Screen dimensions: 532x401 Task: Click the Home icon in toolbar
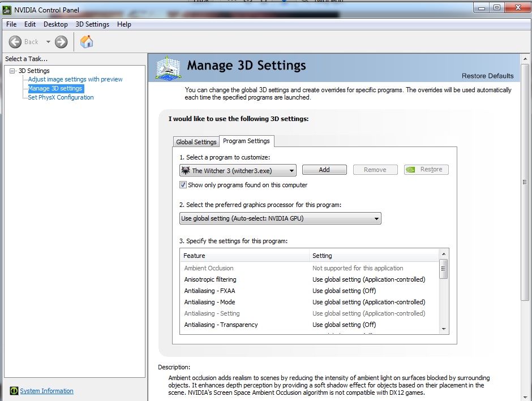(87, 42)
